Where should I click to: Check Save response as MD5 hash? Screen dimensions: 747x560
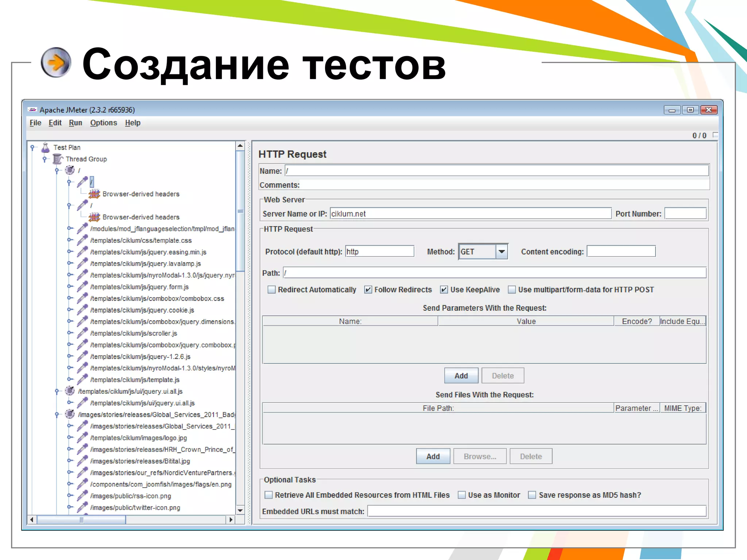532,495
